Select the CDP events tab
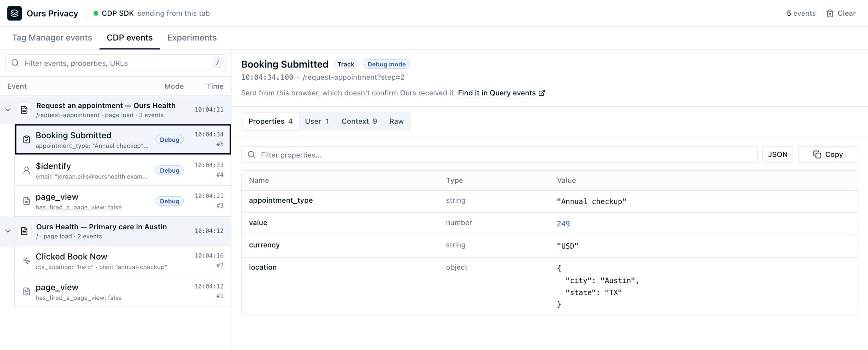868x350 pixels. (x=129, y=38)
